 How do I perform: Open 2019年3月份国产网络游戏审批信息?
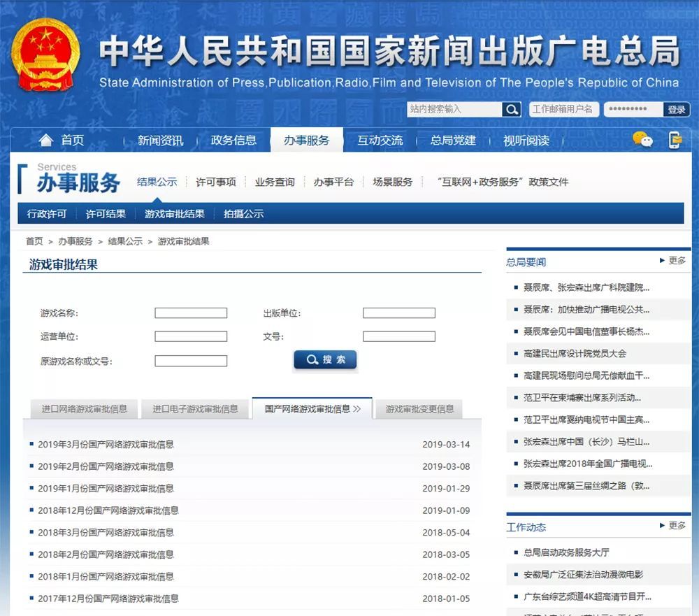click(x=105, y=443)
